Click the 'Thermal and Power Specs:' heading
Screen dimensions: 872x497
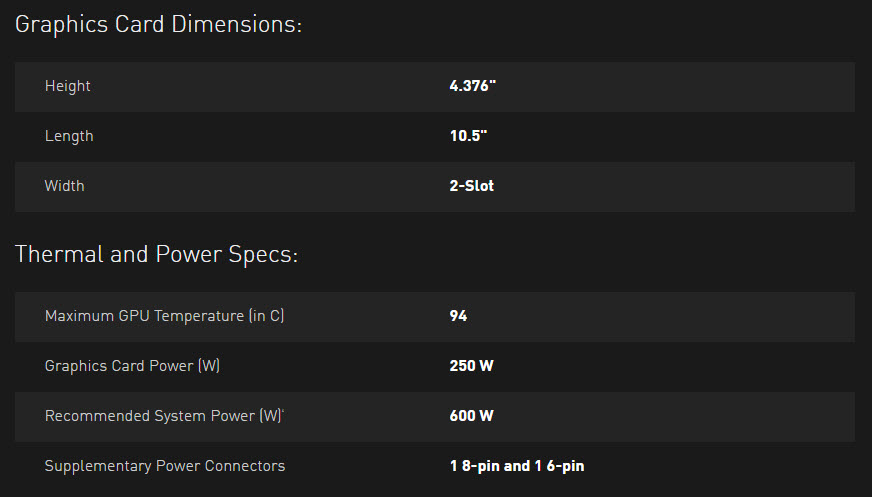coord(156,255)
